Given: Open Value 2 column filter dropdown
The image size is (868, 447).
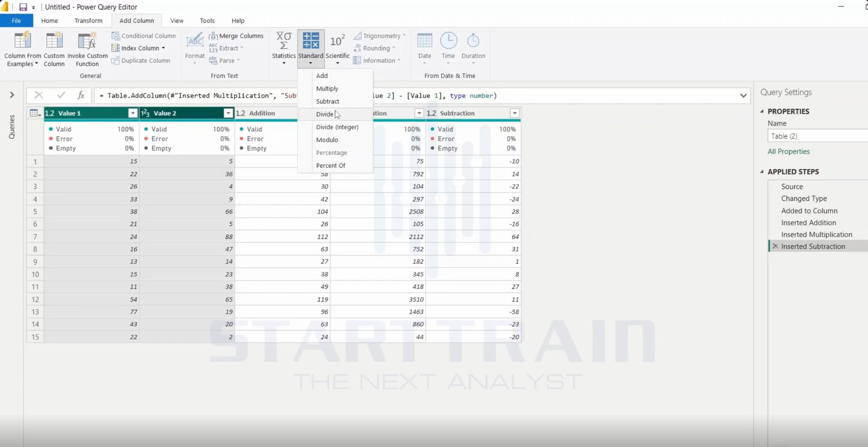Looking at the screenshot, I should (228, 113).
